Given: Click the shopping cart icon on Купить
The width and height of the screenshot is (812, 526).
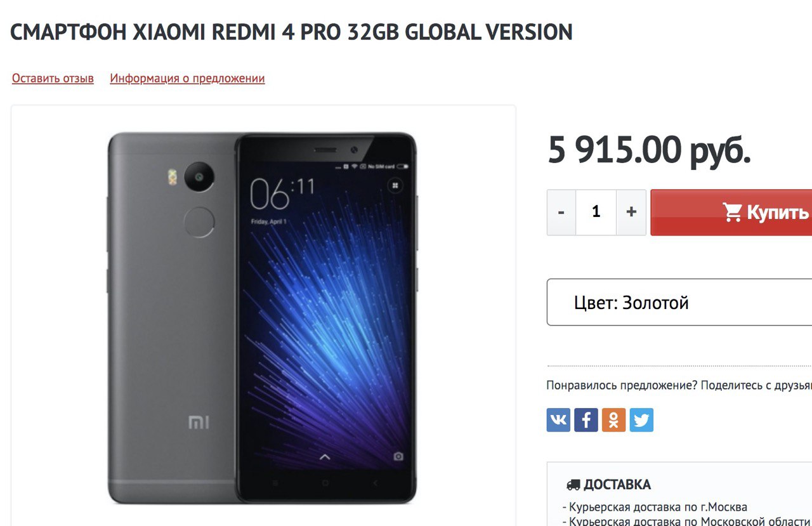Looking at the screenshot, I should tap(733, 213).
